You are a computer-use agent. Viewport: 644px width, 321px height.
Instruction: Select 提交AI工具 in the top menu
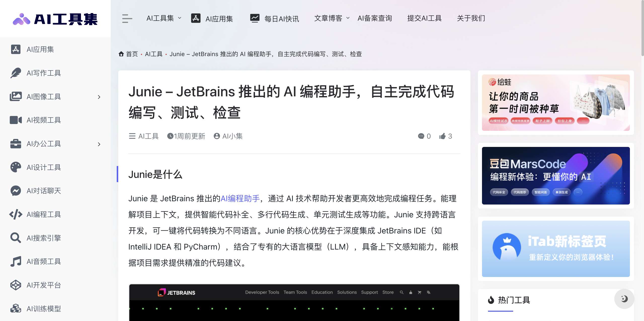tap(424, 18)
